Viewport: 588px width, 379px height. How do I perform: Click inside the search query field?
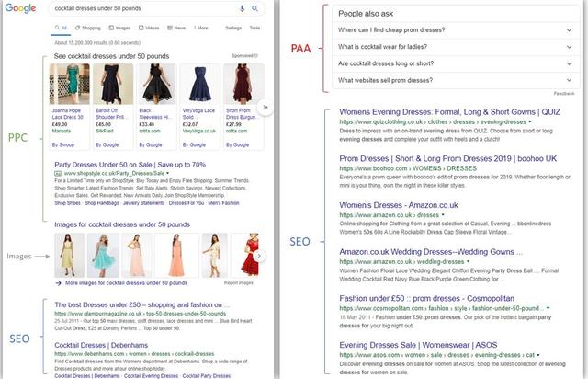click(x=138, y=9)
